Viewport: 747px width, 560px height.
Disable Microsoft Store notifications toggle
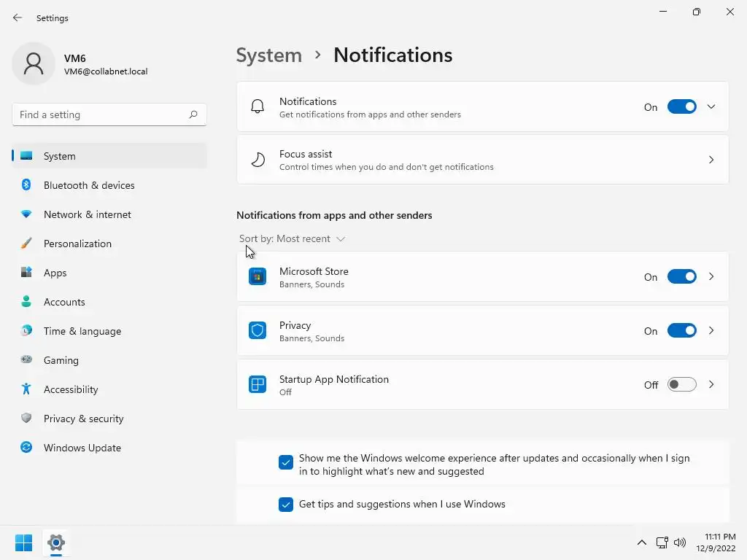682,276
